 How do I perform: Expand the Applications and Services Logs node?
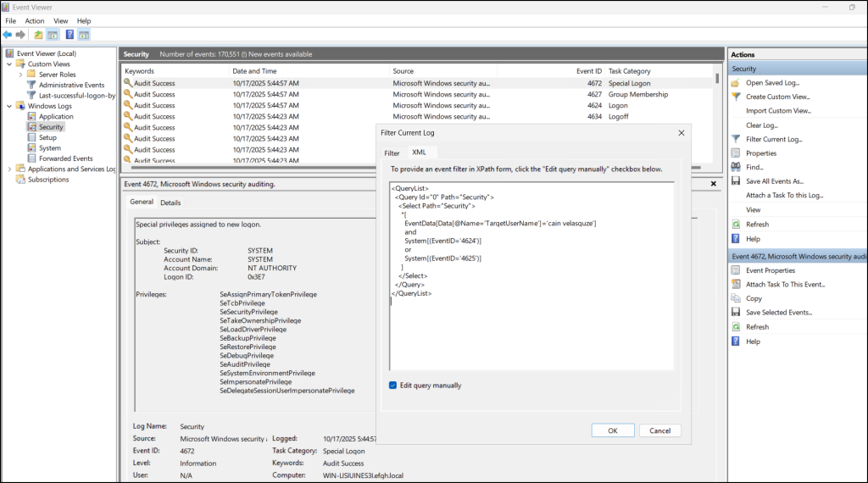point(9,169)
